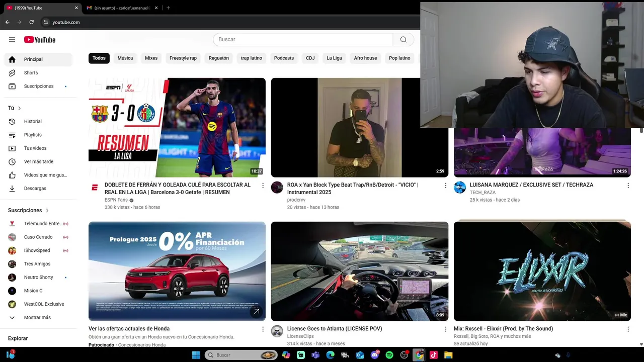
Task: Open options menu for Honda ad
Action: [263, 329]
